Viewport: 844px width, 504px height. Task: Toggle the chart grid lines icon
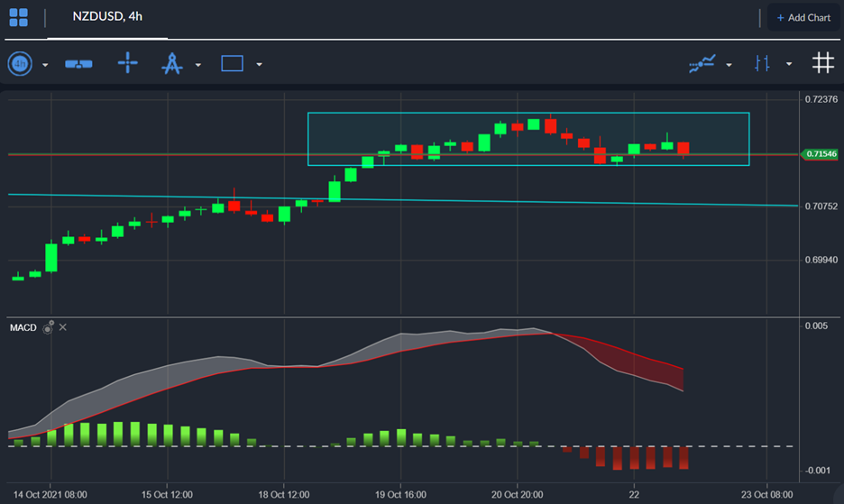[823, 63]
